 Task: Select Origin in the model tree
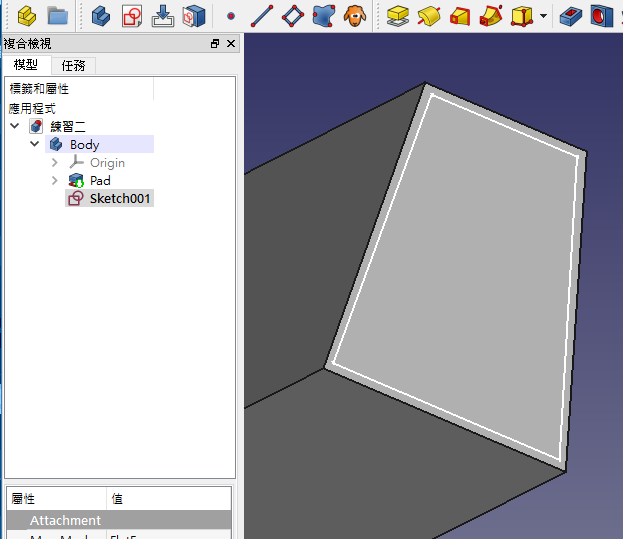(x=107, y=162)
